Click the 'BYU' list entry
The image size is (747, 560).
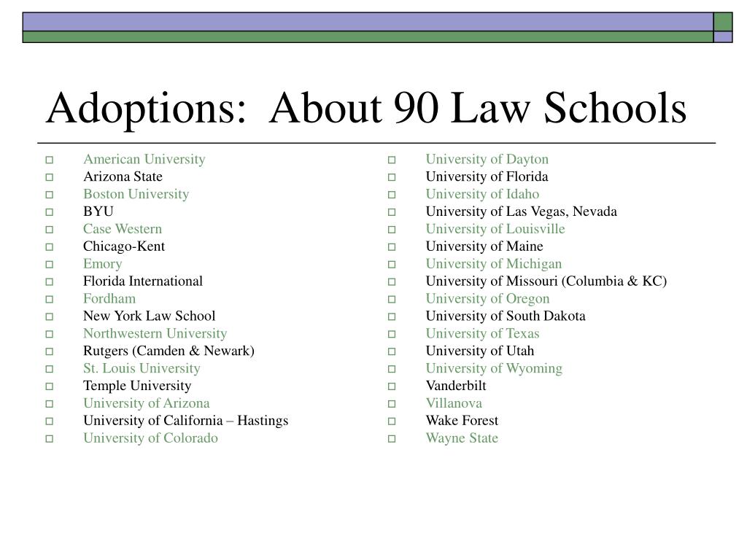tap(98, 211)
